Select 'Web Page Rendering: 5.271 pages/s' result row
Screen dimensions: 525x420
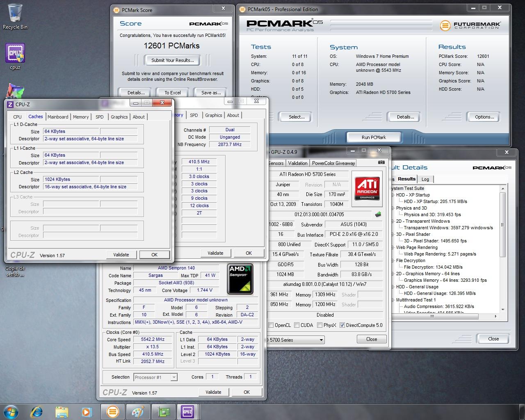440,254
